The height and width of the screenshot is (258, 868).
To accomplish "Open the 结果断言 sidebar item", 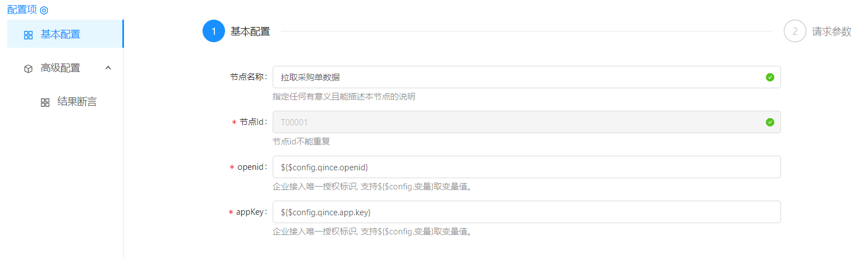I will click(77, 102).
